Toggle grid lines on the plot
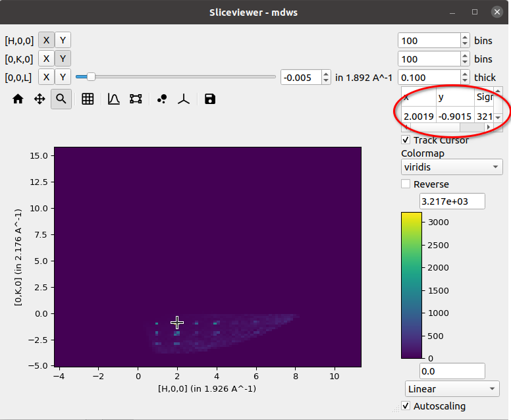The height and width of the screenshot is (420, 511). click(88, 99)
